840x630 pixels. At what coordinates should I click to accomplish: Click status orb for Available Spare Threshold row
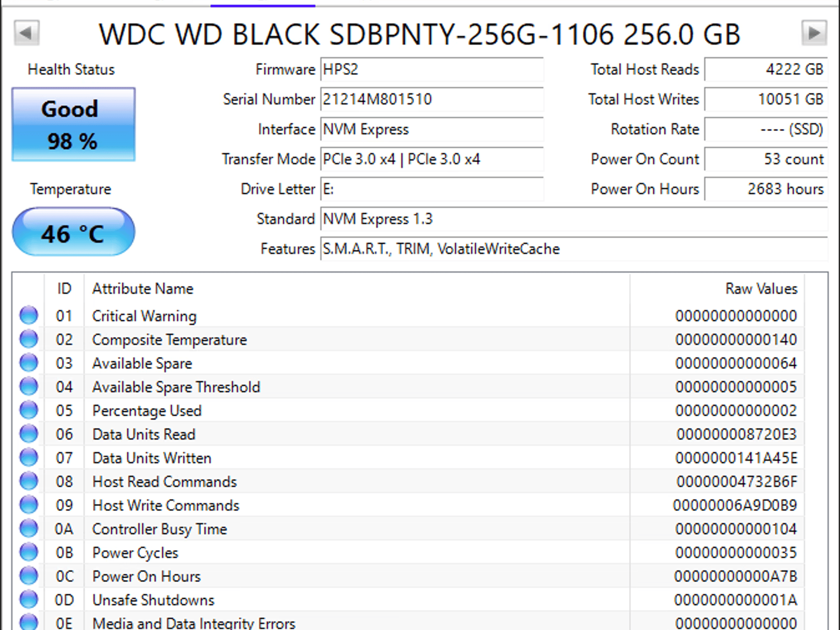[29, 386]
